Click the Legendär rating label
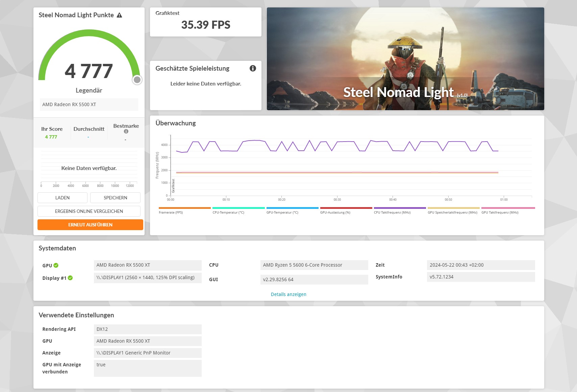 pyautogui.click(x=89, y=90)
